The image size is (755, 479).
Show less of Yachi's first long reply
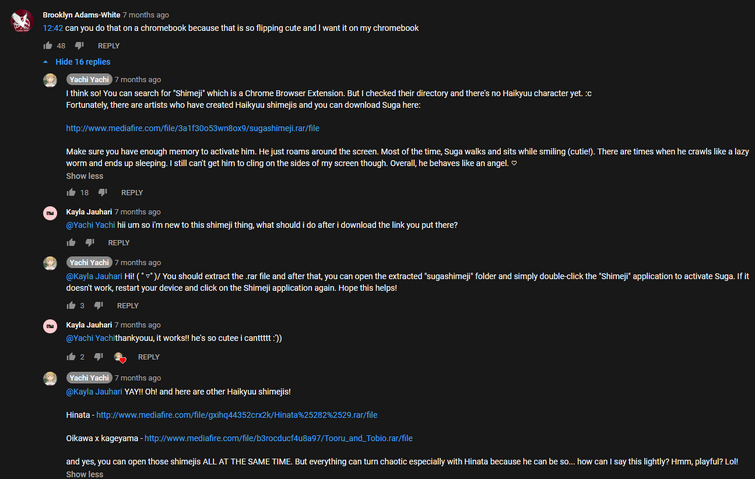(x=84, y=176)
